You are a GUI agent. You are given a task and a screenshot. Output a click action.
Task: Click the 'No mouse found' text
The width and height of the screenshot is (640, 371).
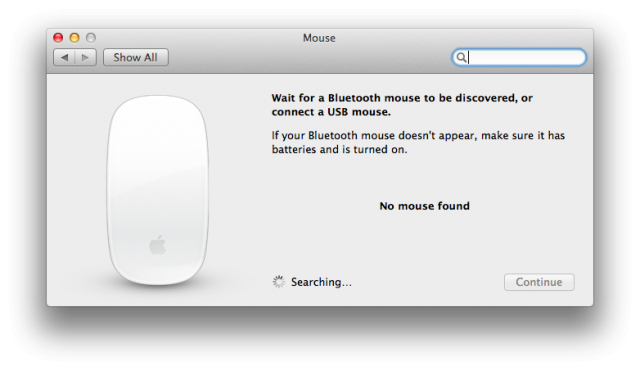424,206
